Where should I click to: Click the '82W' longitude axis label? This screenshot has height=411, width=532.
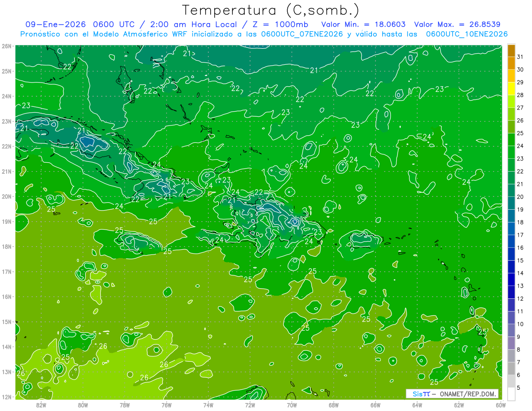41,405
